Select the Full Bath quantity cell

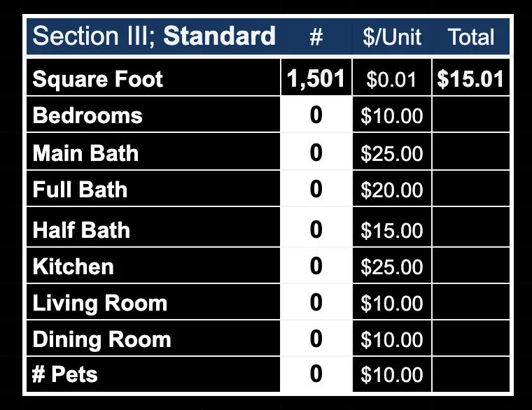click(x=316, y=188)
